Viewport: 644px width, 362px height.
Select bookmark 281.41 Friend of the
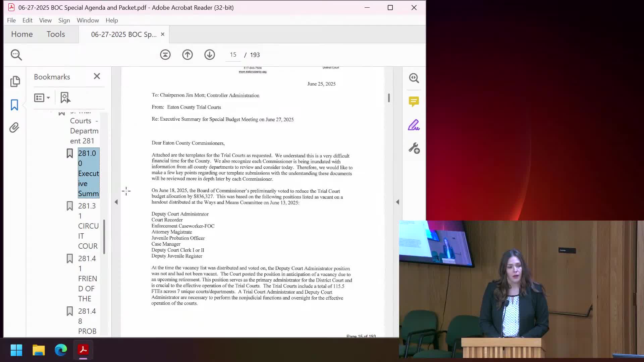point(88,279)
